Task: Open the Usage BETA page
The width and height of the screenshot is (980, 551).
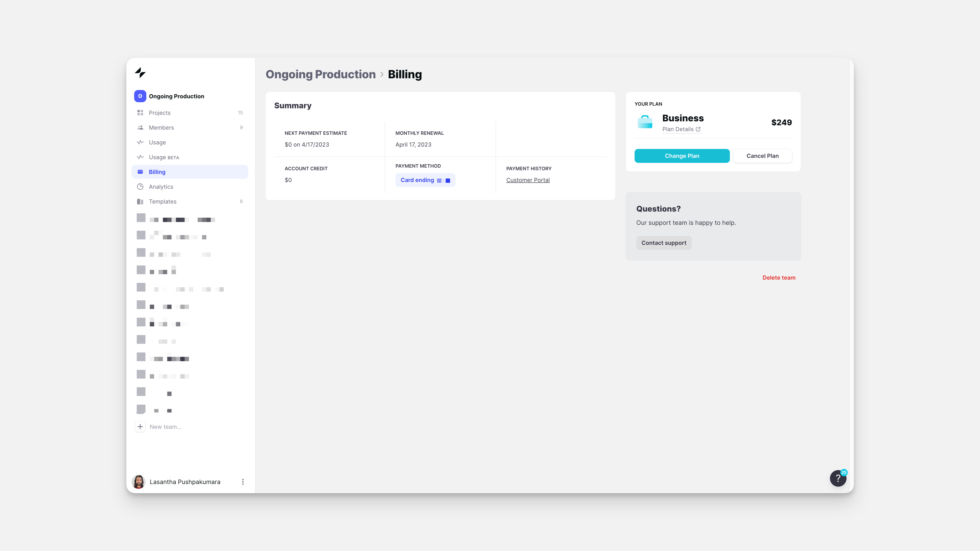Action: pyautogui.click(x=163, y=157)
